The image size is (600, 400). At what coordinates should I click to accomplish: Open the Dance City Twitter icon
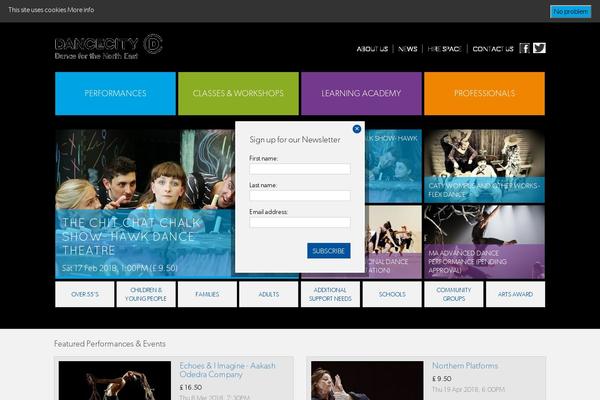[x=539, y=48]
